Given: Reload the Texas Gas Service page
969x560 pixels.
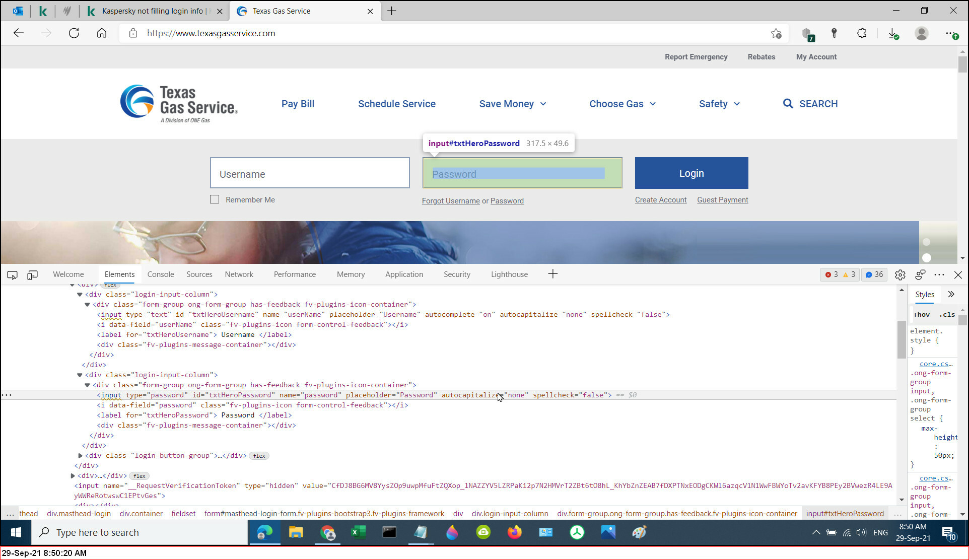Looking at the screenshot, I should click(x=74, y=33).
